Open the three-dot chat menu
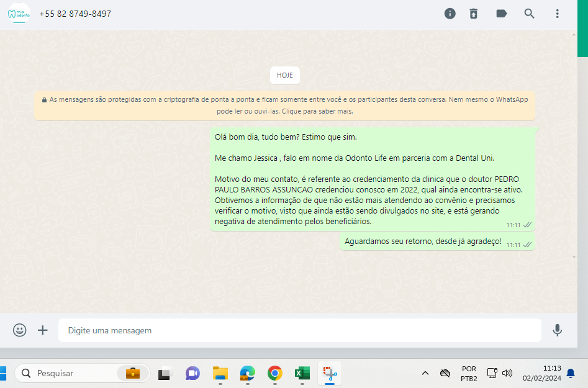Image resolution: width=588 pixels, height=388 pixels. pos(557,14)
